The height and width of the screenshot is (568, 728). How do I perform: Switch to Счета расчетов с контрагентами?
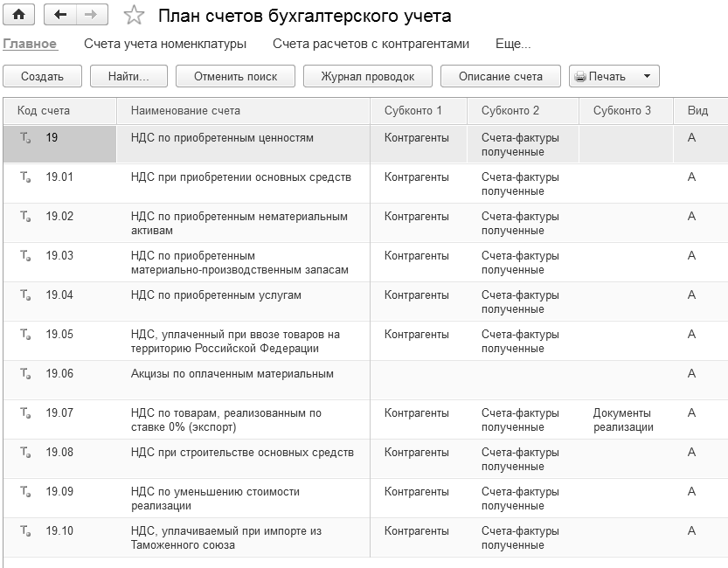click(x=371, y=44)
